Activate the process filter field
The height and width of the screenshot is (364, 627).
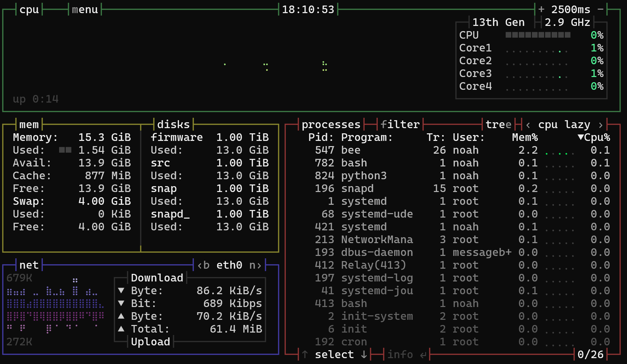point(400,124)
